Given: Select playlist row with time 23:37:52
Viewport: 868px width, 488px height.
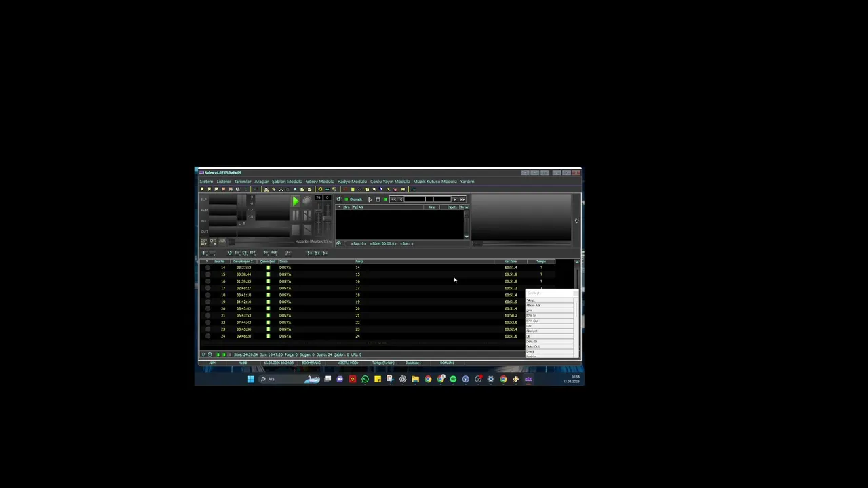Looking at the screenshot, I should pos(378,268).
